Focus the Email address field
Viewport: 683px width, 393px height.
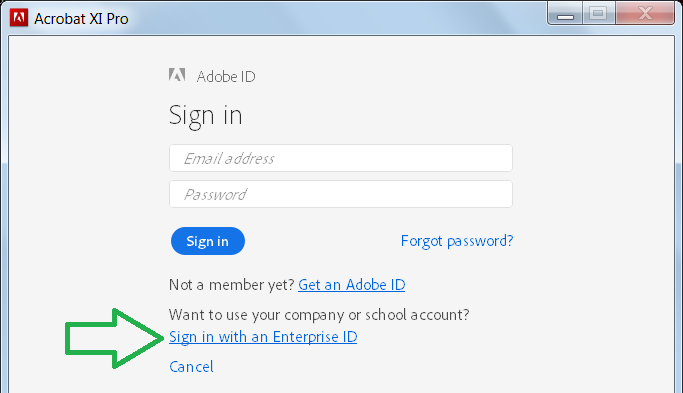341,158
